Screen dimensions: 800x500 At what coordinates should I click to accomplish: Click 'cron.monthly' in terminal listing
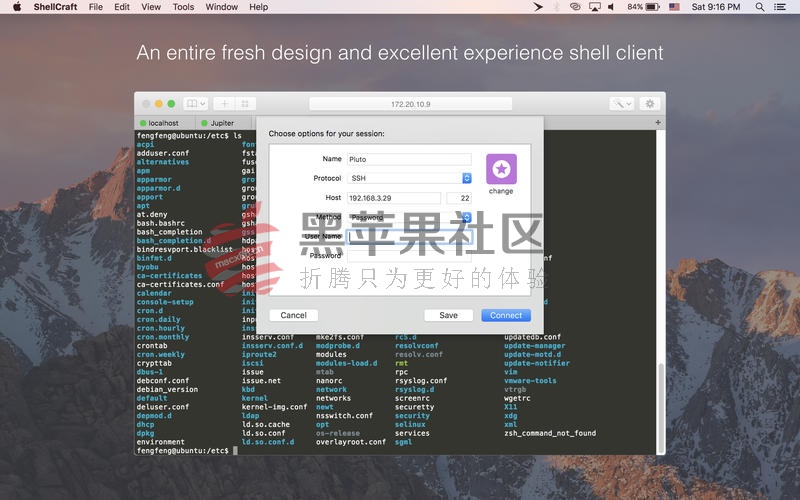coord(163,337)
